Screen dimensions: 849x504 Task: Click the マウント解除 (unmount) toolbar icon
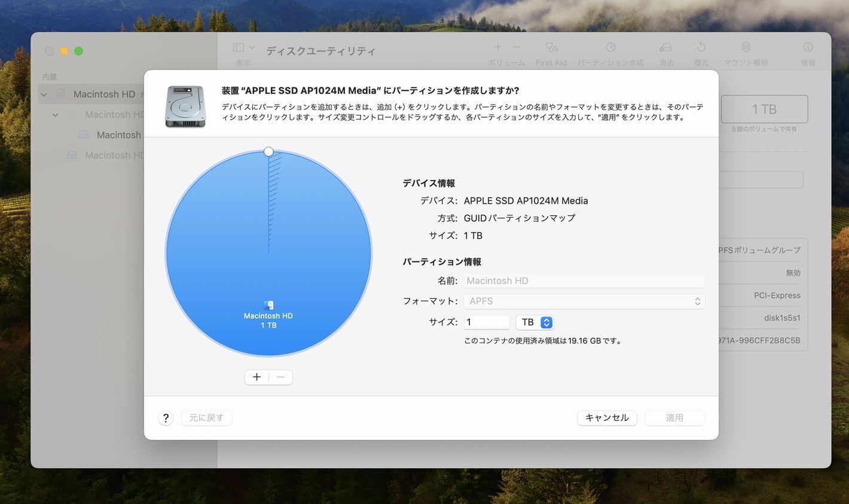[x=746, y=47]
